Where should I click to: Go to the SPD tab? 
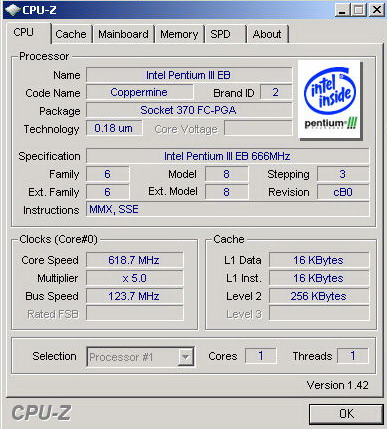point(225,34)
